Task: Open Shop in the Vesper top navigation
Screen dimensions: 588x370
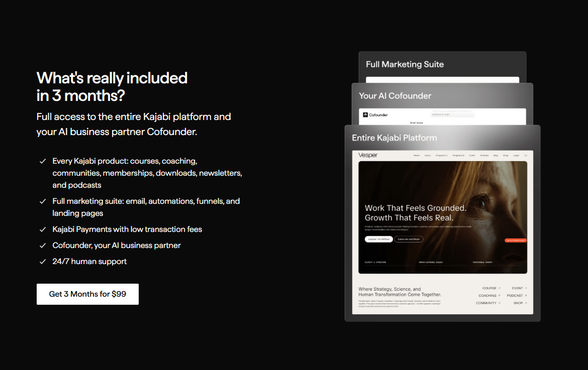Action: coord(506,156)
